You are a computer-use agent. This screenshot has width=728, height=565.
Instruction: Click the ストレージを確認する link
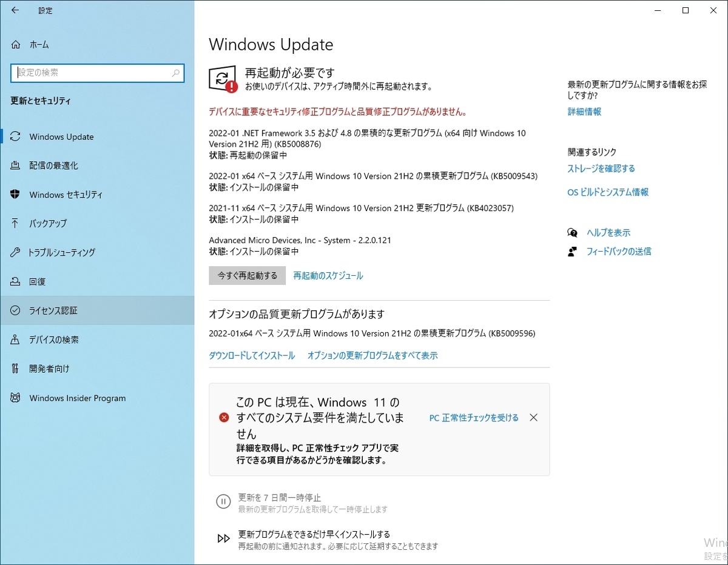point(601,169)
